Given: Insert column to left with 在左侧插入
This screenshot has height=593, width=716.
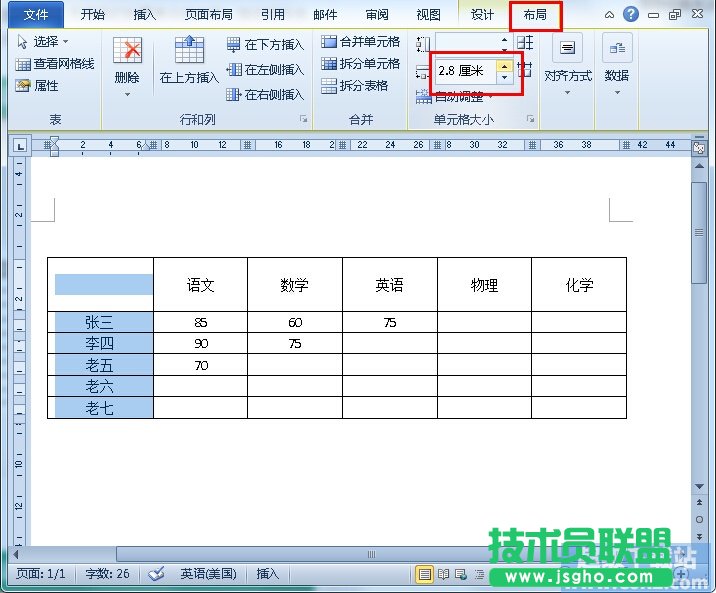Looking at the screenshot, I should (x=264, y=70).
